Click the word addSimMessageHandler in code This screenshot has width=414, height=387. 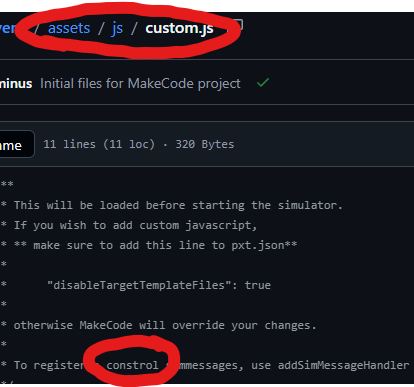[343, 365]
